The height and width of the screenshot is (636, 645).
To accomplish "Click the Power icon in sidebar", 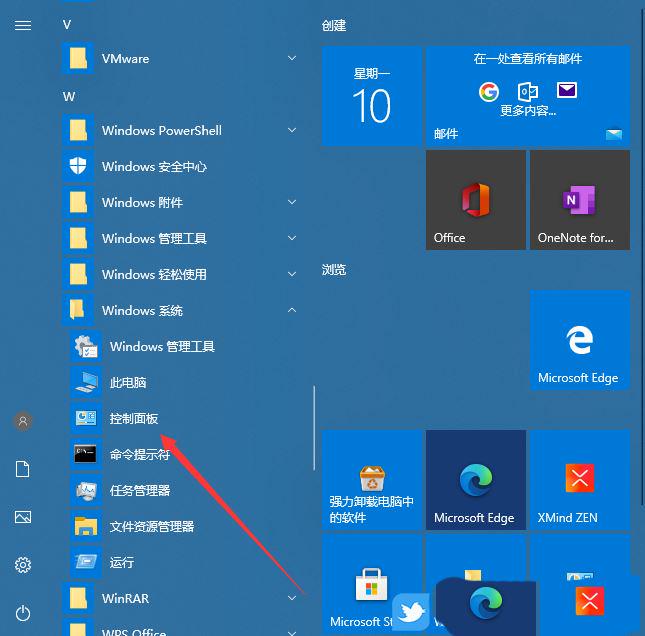I will pyautogui.click(x=23, y=613).
